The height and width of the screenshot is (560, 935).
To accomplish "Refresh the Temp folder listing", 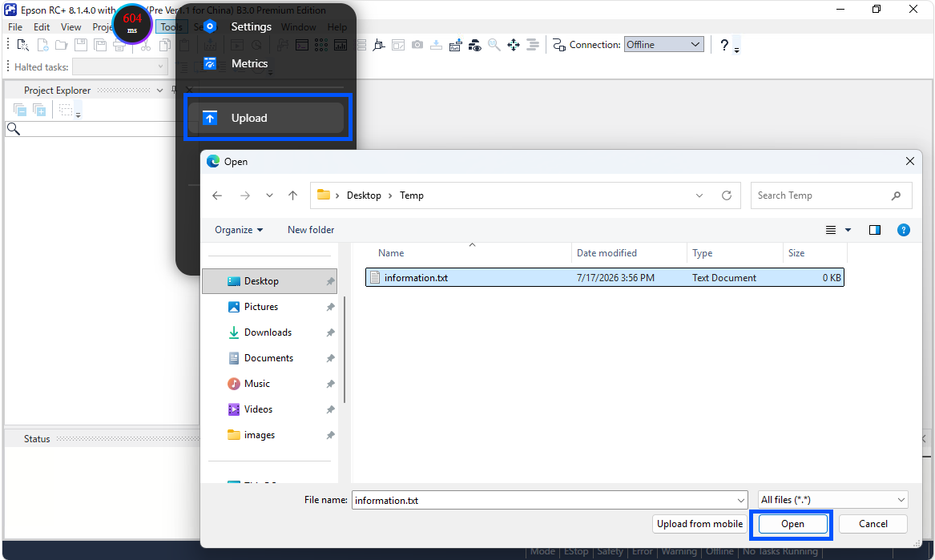I will [727, 195].
